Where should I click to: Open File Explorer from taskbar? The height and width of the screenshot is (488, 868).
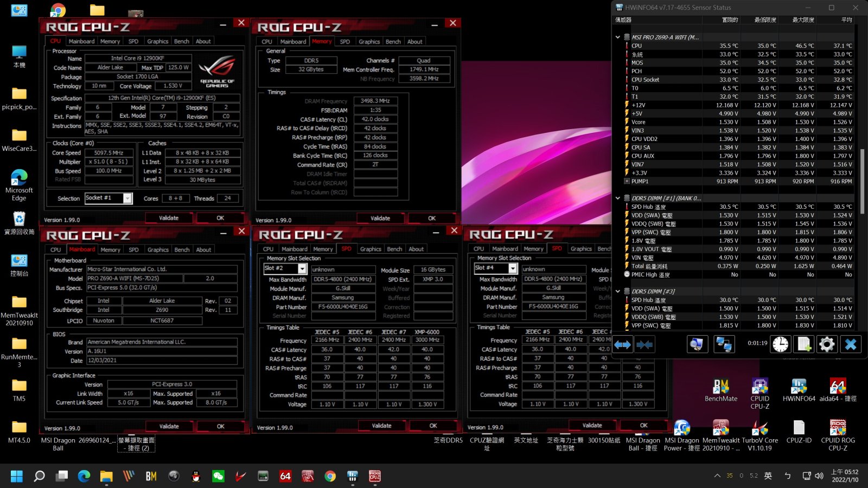(106, 476)
